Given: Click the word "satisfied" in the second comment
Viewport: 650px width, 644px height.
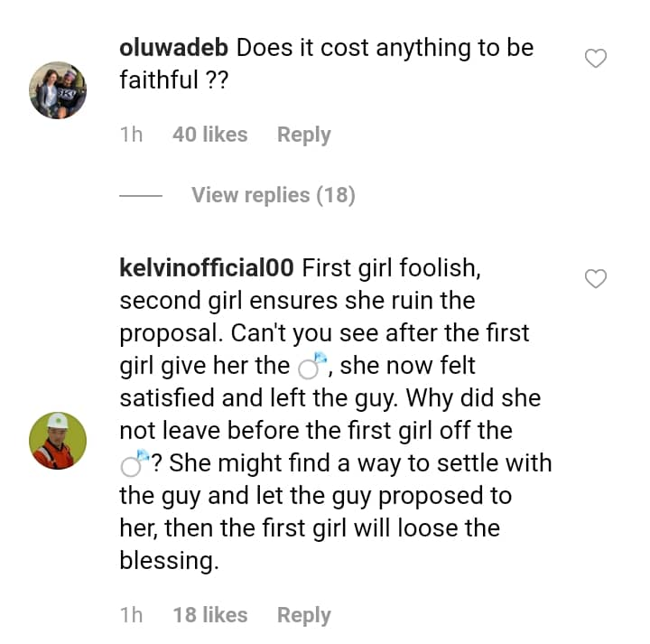Looking at the screenshot, I should pos(168,399).
